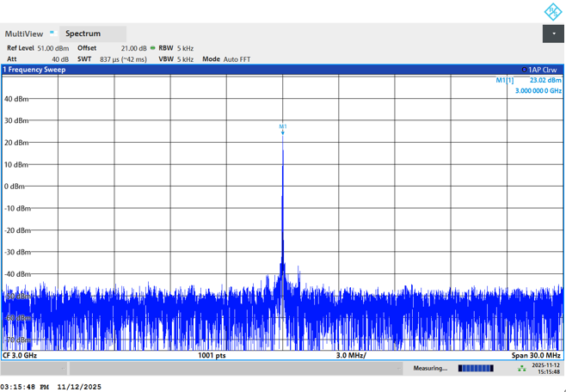
Task: Open the dropdown arrow in top right
Action: (553, 34)
